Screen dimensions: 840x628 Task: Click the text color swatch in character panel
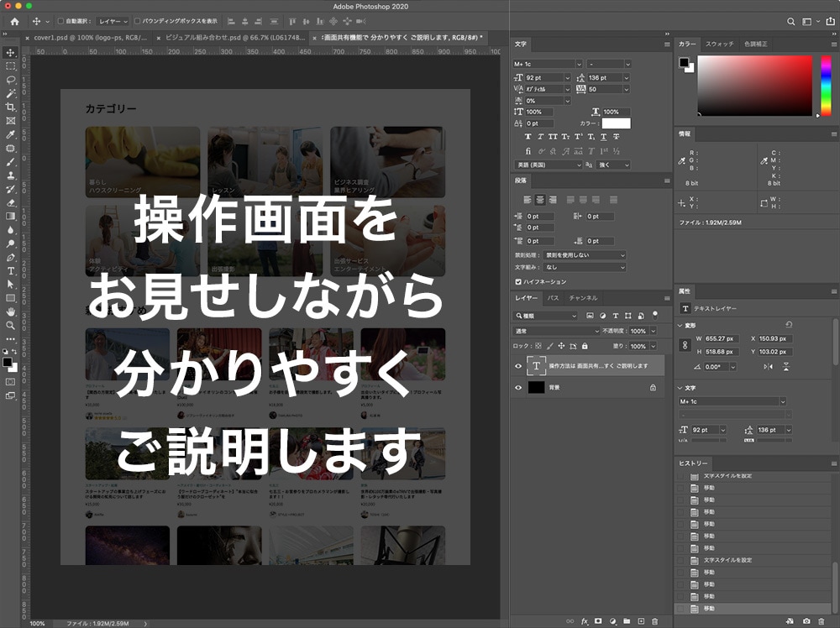[616, 123]
